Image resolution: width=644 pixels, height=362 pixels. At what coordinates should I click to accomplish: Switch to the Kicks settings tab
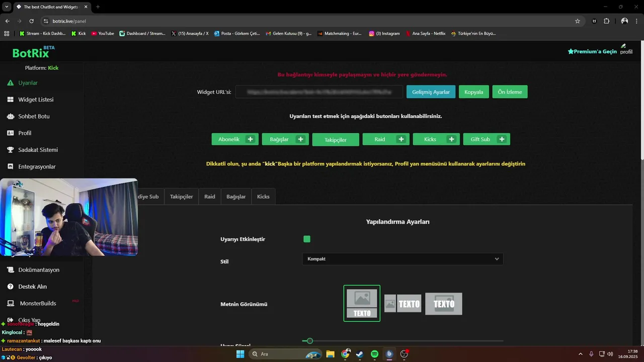pos(263,197)
